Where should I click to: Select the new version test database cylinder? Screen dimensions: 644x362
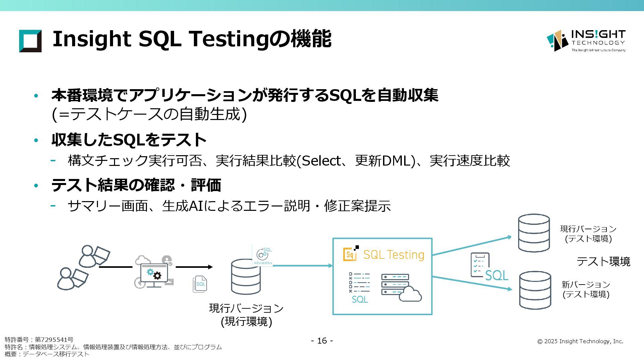(535, 290)
